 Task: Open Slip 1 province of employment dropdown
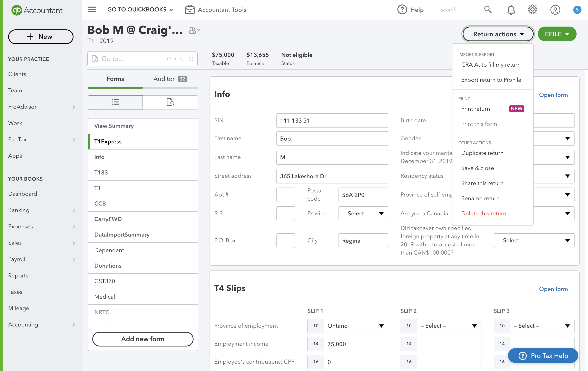coord(356,326)
